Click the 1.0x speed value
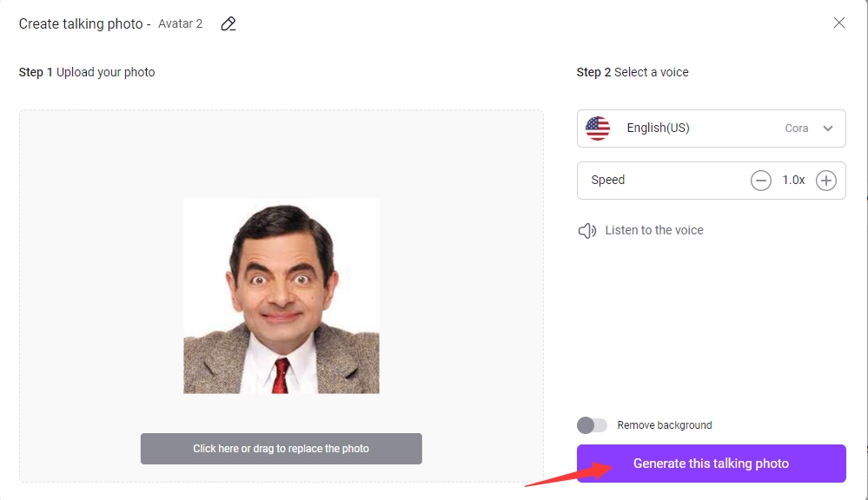868x500 pixels. (x=793, y=181)
